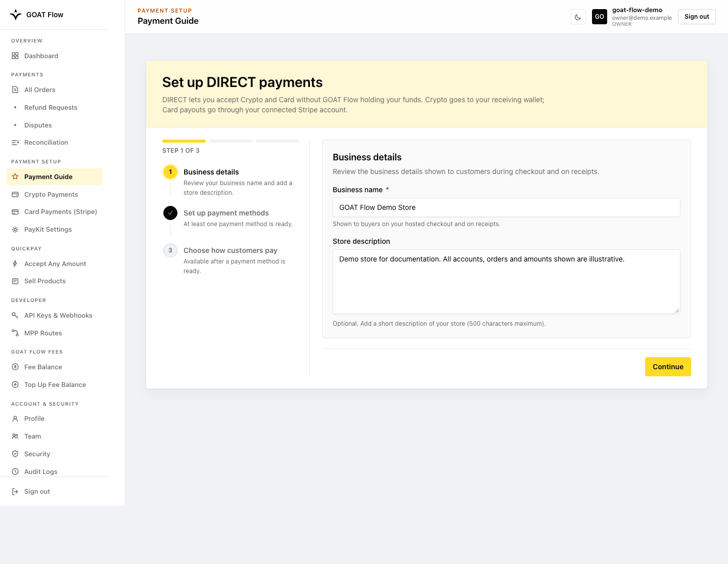Click the GO account avatar
Image resolution: width=728 pixels, height=564 pixels.
click(600, 17)
